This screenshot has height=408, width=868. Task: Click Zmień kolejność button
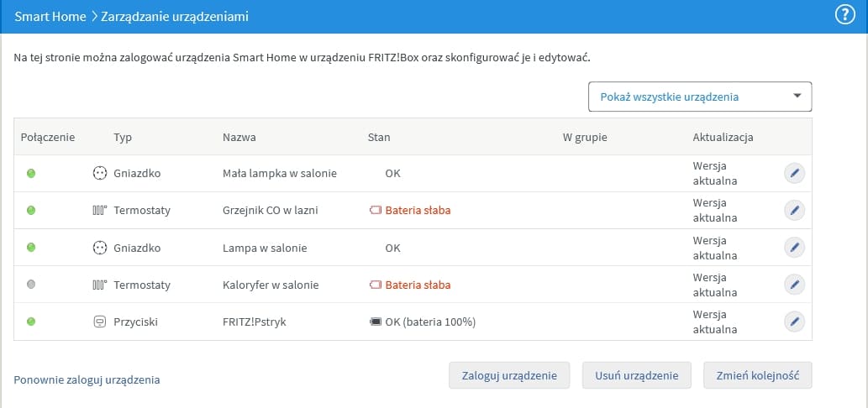[757, 375]
